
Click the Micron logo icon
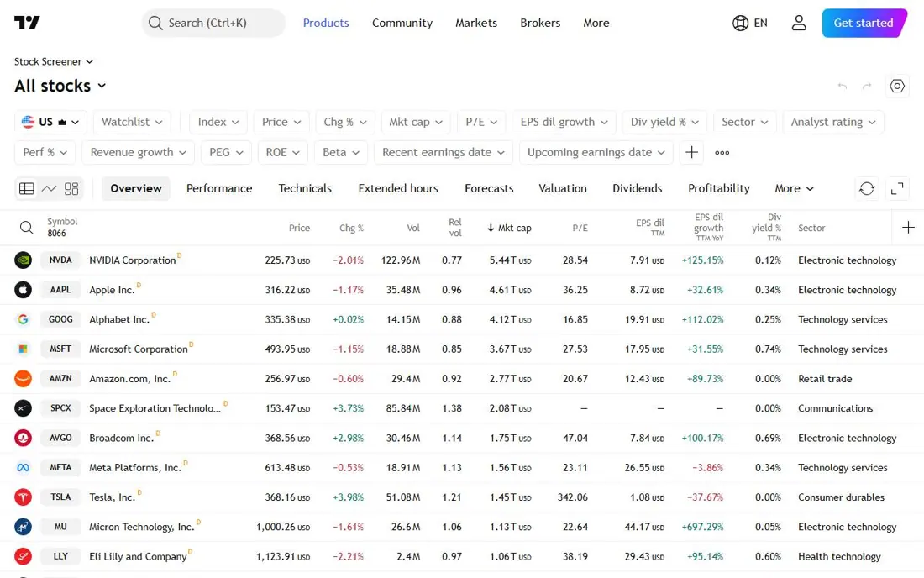pos(23,527)
